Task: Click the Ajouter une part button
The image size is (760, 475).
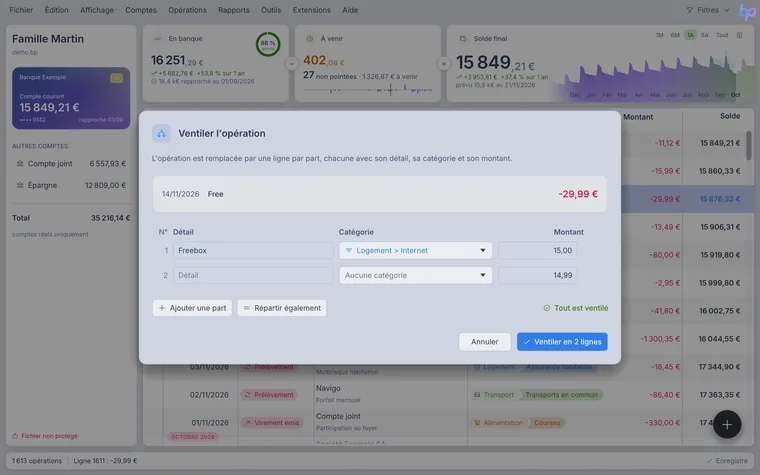Action: (x=192, y=308)
